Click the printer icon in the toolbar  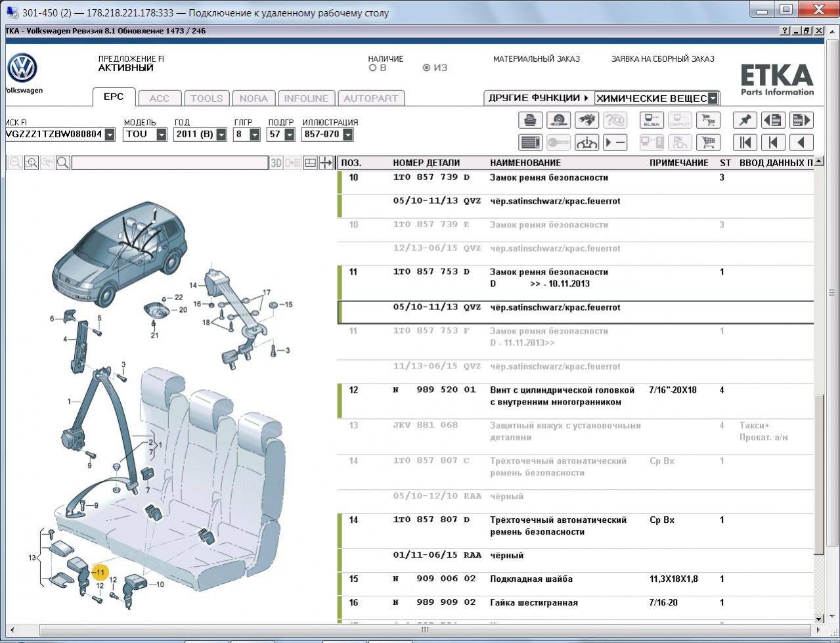531,120
